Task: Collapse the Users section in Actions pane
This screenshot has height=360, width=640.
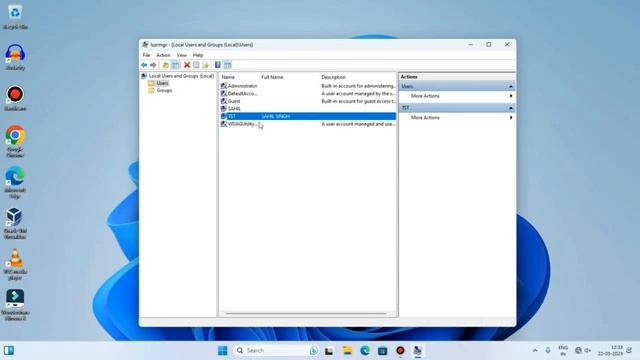Action: 511,87
